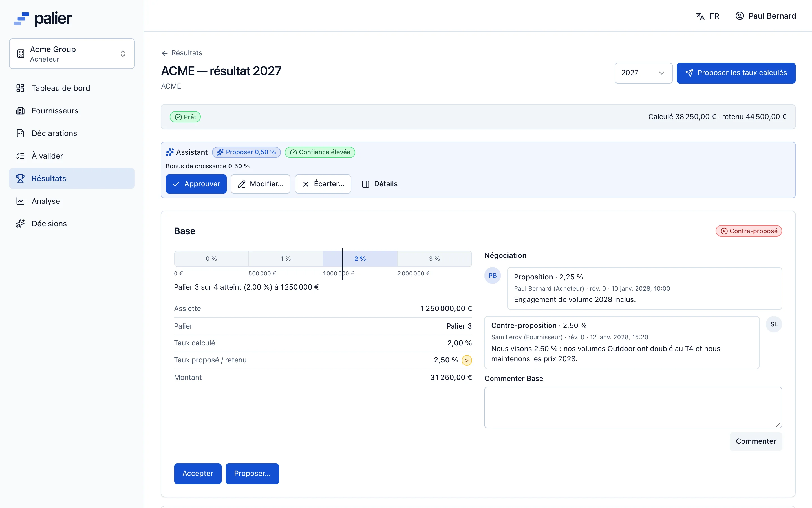Click the 31 250,00 € Montant value

click(x=451, y=377)
